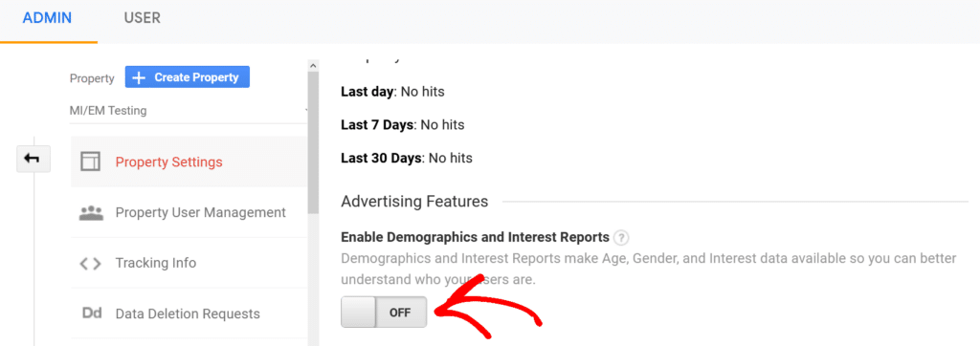980x346 pixels.
Task: Click the back arrow icon button
Action: pyautogui.click(x=33, y=160)
